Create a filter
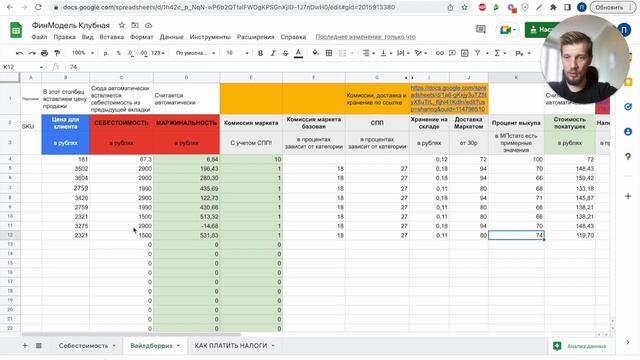Screen dimensions: 640x360 click(x=477, y=53)
